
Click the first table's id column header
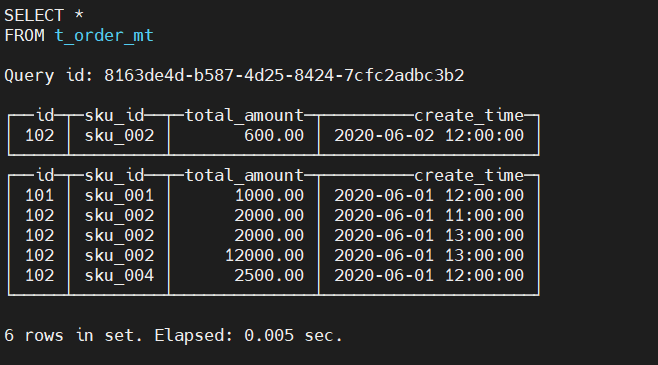(45, 115)
